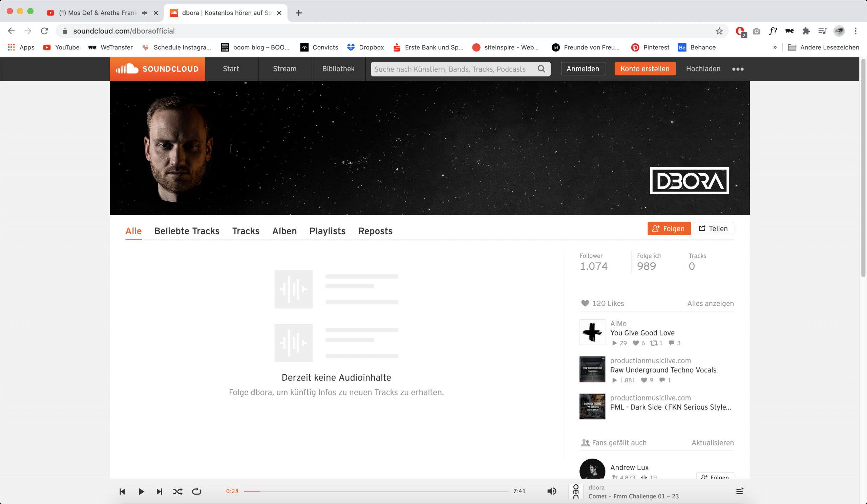Click the player track progress bar

coord(376,491)
